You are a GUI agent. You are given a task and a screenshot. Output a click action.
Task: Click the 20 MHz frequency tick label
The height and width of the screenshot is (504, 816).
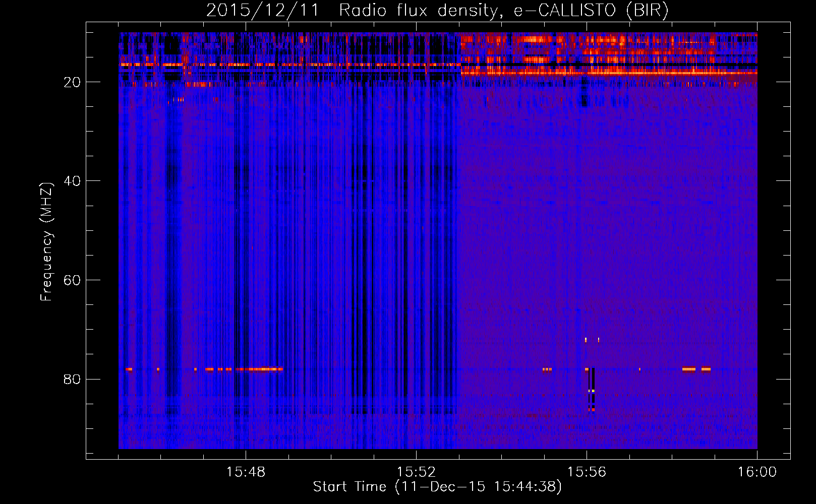coord(72,82)
